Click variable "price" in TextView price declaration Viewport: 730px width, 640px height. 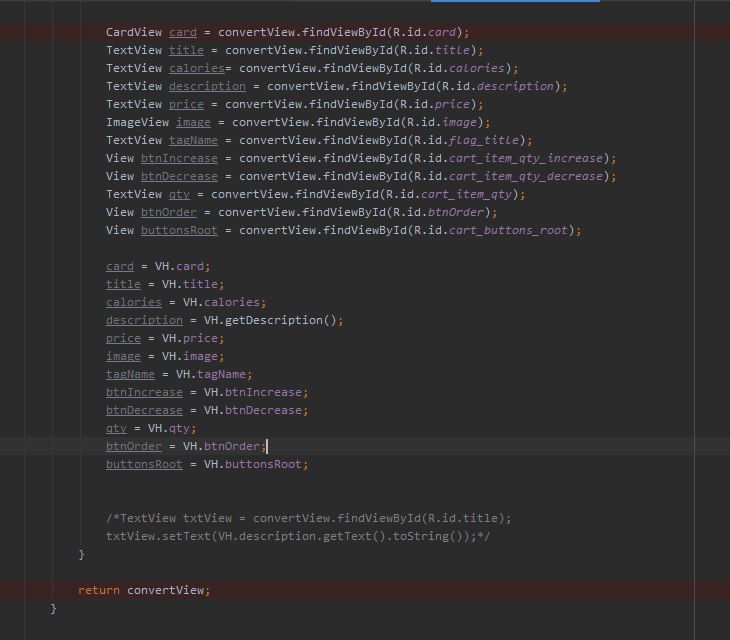point(186,104)
